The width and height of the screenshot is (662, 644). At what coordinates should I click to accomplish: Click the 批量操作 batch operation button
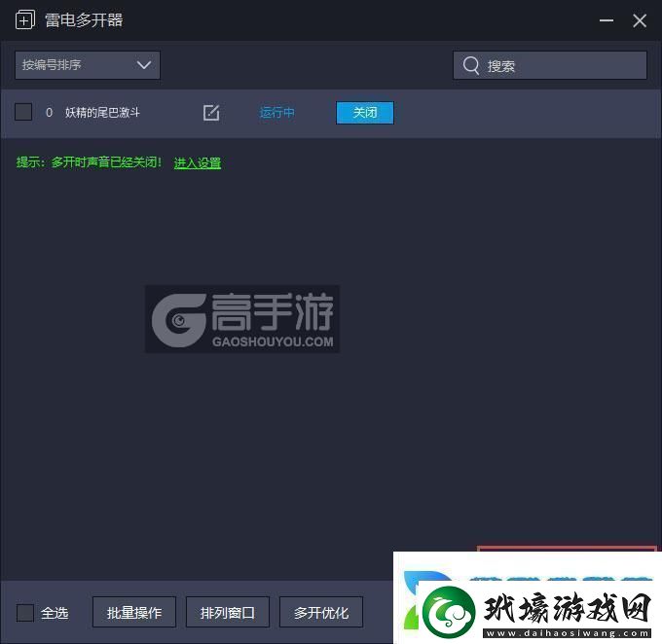click(x=134, y=612)
